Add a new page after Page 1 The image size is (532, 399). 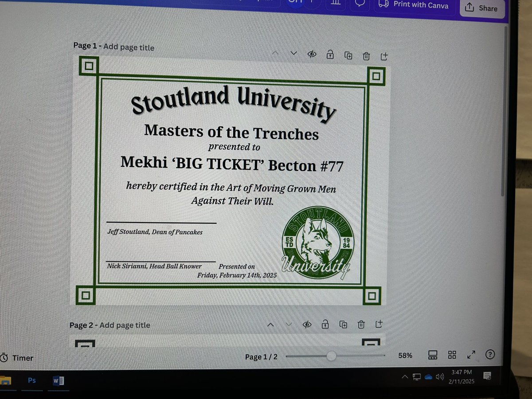[384, 56]
